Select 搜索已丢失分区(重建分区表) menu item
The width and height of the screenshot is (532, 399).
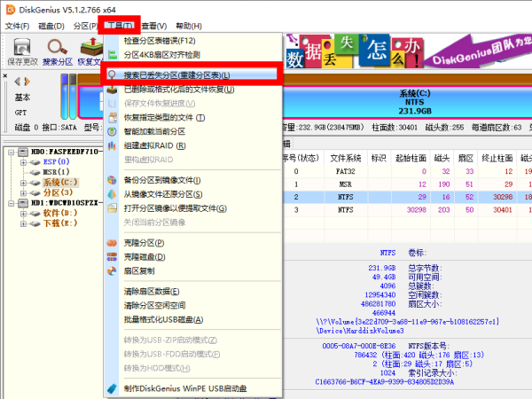click(x=177, y=75)
